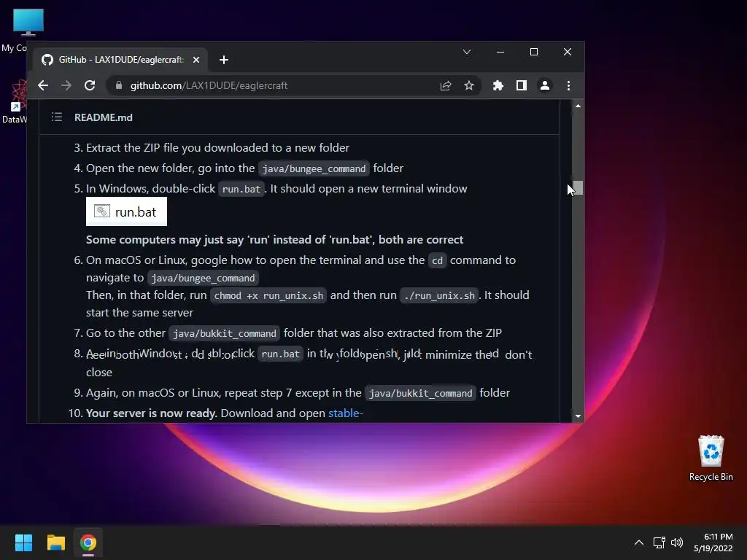Minimize the Chrome window

(x=500, y=52)
